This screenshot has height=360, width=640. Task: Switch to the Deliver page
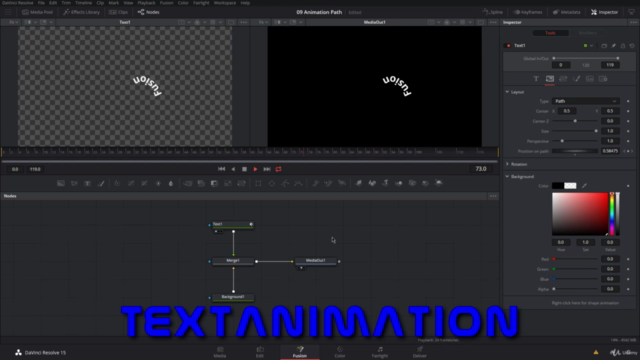(x=420, y=352)
